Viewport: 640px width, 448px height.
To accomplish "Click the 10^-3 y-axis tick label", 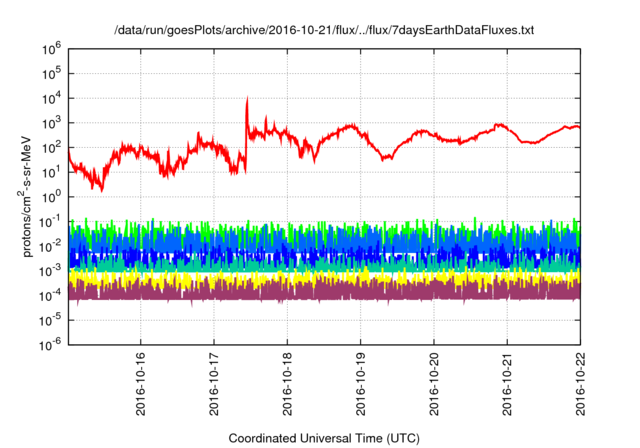I will pos(51,271).
